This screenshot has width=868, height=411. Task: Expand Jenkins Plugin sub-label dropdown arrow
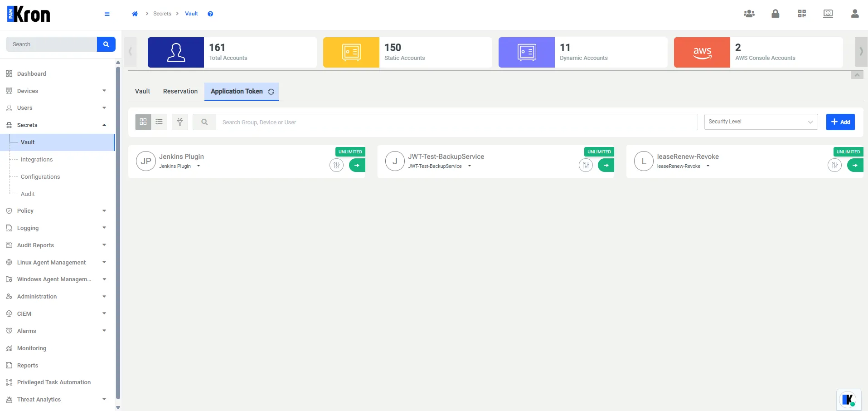(199, 166)
